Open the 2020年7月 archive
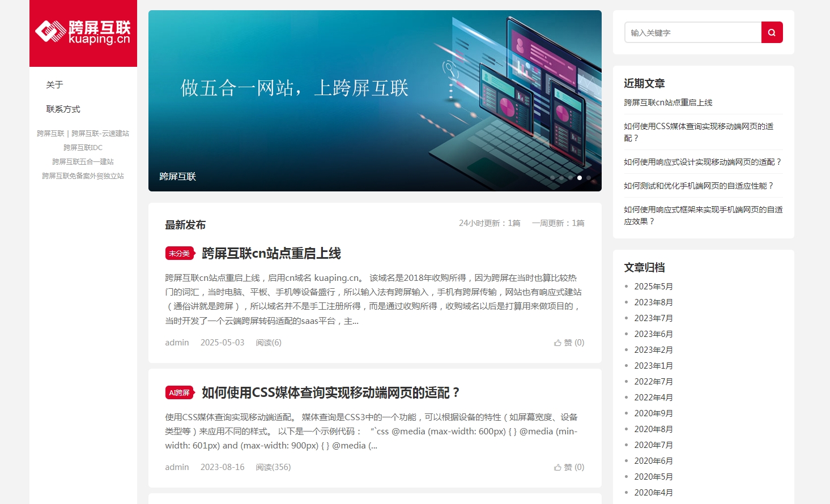 click(653, 445)
